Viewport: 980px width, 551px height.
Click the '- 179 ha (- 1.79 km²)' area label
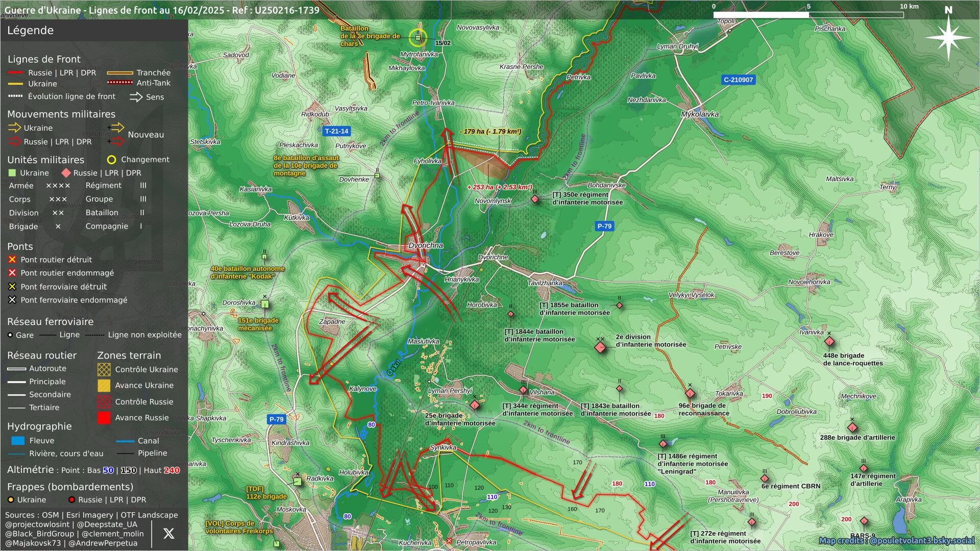(491, 132)
